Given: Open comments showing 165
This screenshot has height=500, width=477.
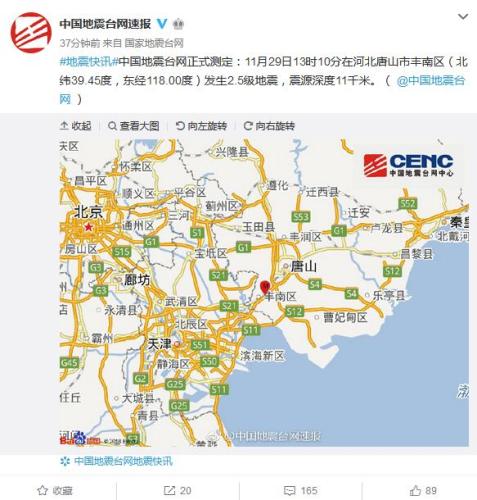Looking at the screenshot, I should [300, 491].
